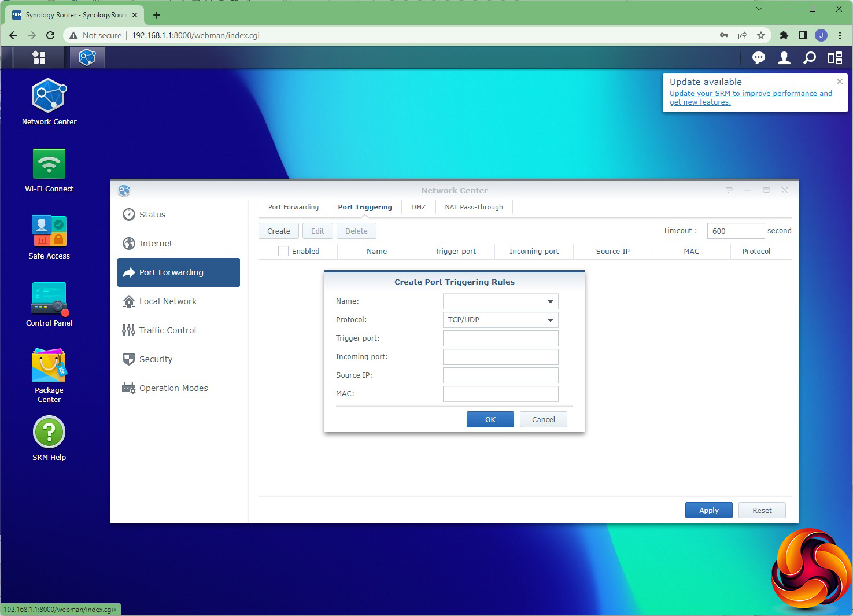Open user options person icon
Screen dimensions: 853x616
784,57
